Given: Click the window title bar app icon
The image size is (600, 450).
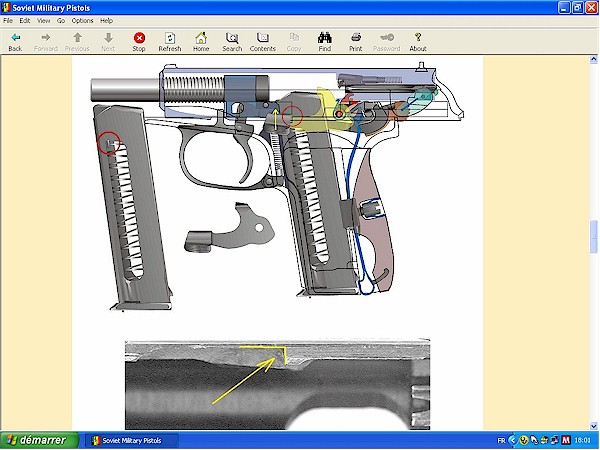Looking at the screenshot, I should pyautogui.click(x=6, y=8).
